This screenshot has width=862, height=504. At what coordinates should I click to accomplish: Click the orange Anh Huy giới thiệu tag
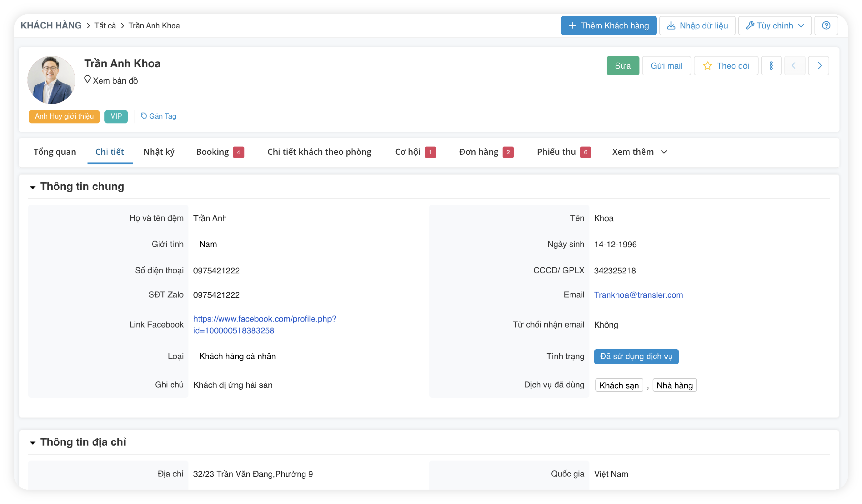click(x=64, y=116)
